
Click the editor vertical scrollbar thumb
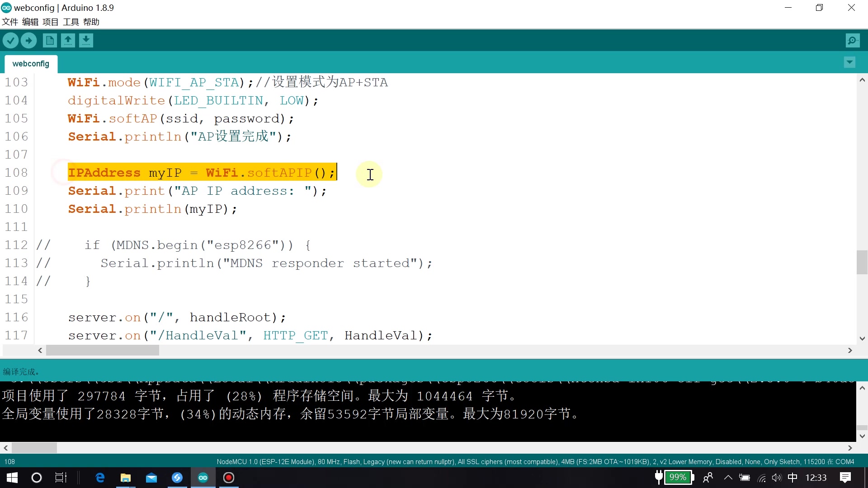pos(862,262)
